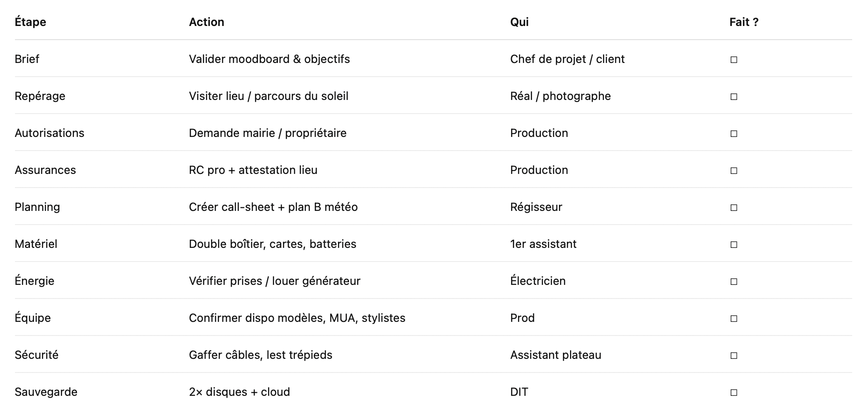Select 'Gaffer câbles, lest trépieds' text
This screenshot has width=868, height=413.
point(261,355)
